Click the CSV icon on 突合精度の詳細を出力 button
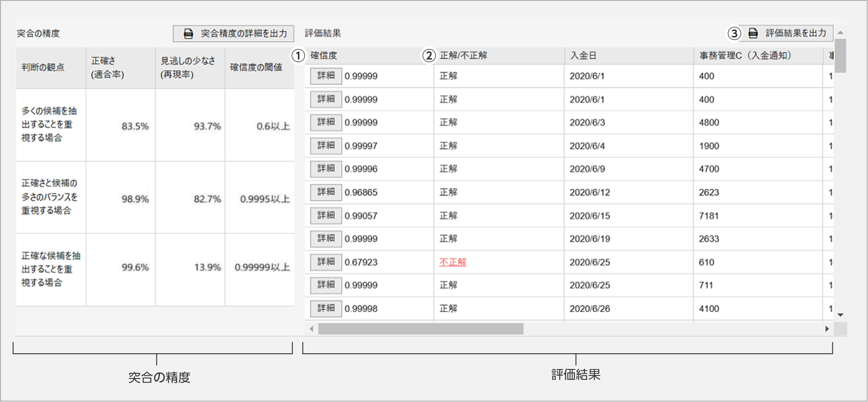868x402 pixels. [x=188, y=33]
